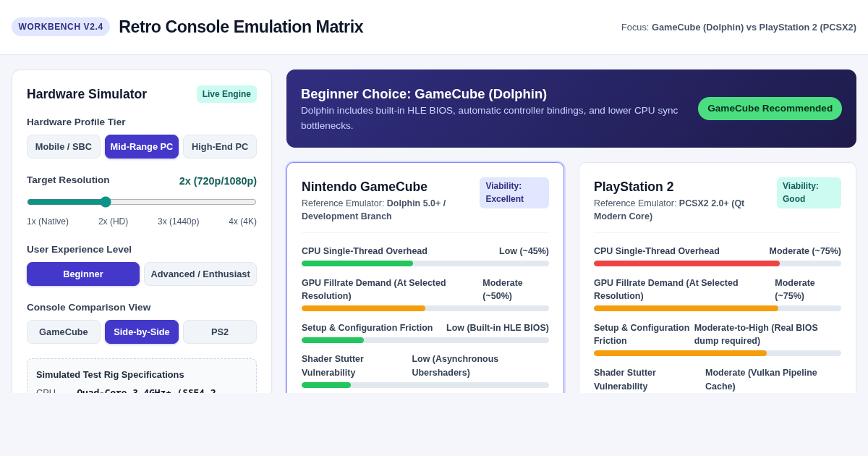Click the Low (Built-in HLE BIOS) text
This screenshot has width=868, height=456.
(x=498, y=328)
